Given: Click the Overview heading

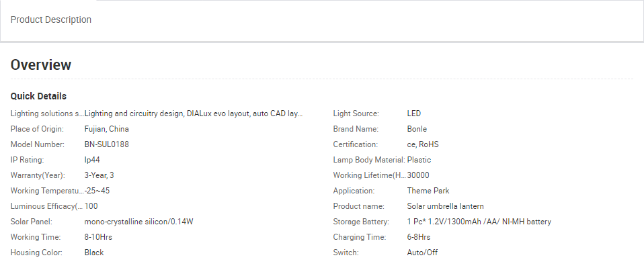Looking at the screenshot, I should pyautogui.click(x=41, y=65).
